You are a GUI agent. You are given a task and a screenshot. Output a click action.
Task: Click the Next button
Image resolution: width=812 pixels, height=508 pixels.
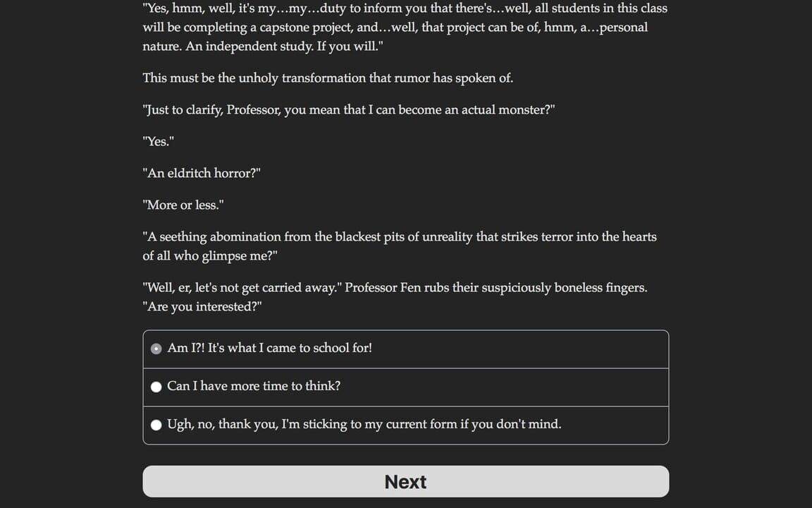tap(405, 481)
